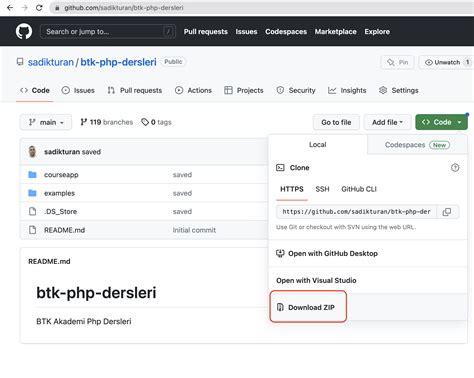
Task: Open the .DS_Store file
Action: [61, 212]
